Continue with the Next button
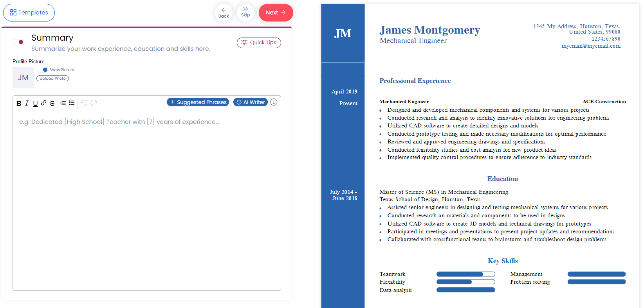Image resolution: width=644 pixels, height=308 pixels. (x=276, y=13)
